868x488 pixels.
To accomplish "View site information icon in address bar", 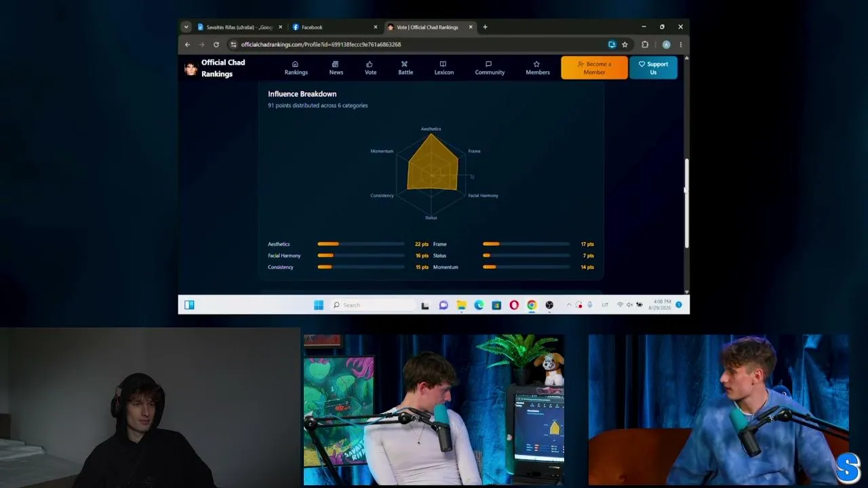I will coord(233,45).
